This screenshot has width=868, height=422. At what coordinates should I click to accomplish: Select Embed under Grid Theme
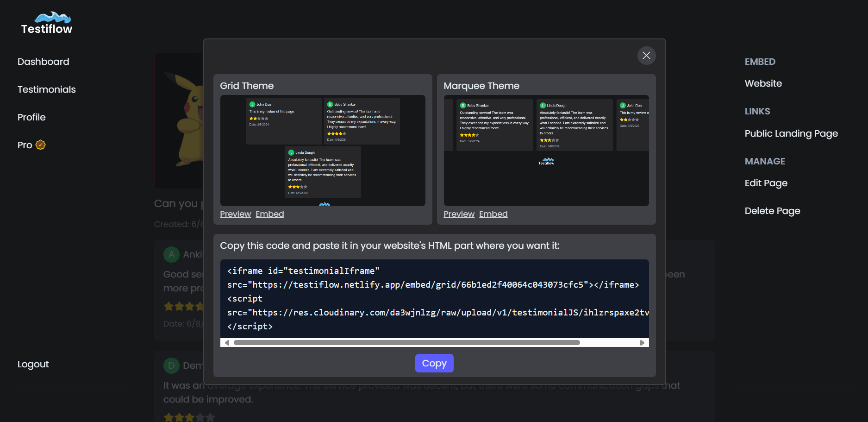pos(270,214)
